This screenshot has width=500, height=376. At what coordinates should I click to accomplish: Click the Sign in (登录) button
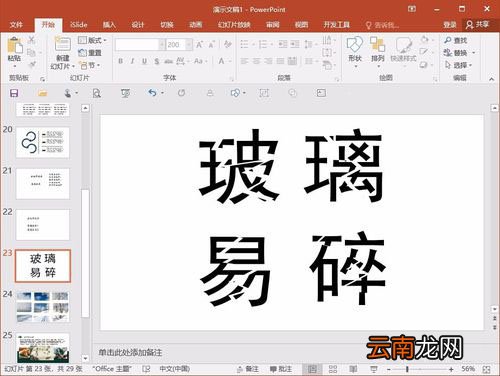(x=450, y=24)
